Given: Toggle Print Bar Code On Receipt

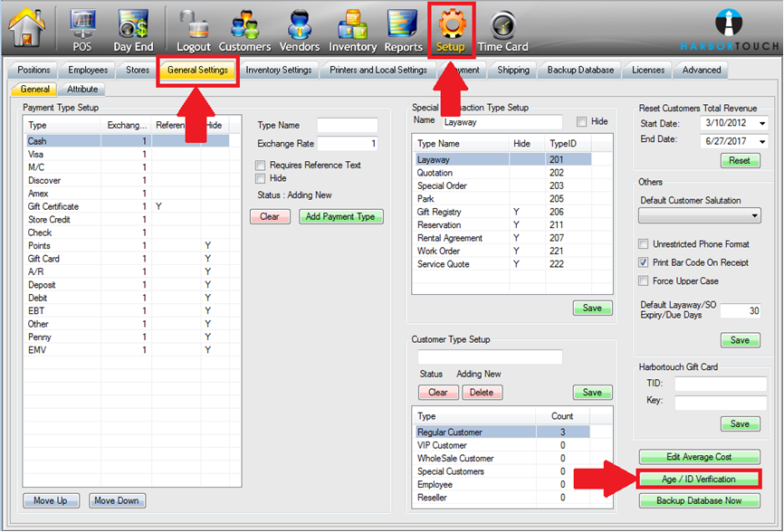Looking at the screenshot, I should [x=644, y=262].
